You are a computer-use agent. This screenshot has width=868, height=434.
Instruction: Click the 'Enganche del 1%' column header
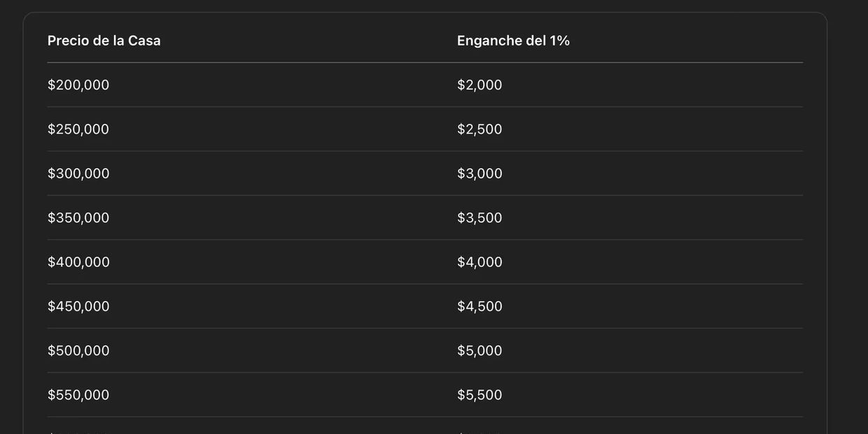(x=513, y=41)
